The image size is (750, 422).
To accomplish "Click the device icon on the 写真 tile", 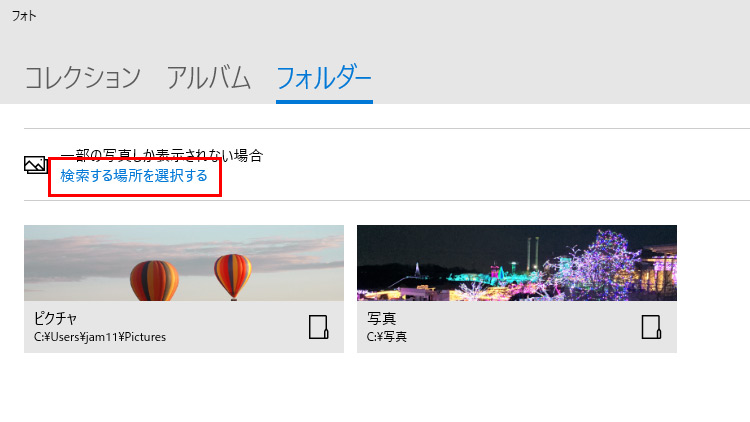I will [x=651, y=327].
